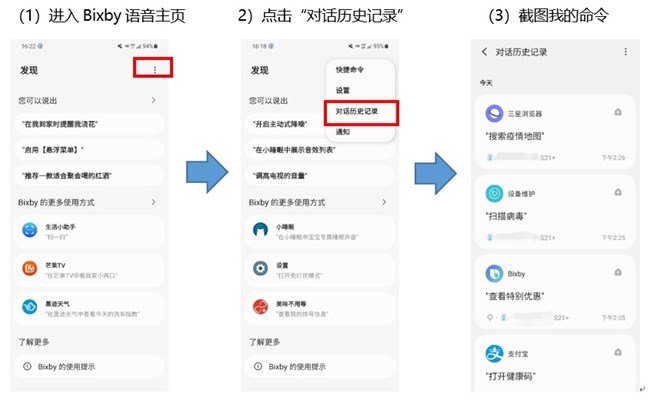Choose 设置 in the popup menu
Screen dimensions: 650x407
(342, 90)
